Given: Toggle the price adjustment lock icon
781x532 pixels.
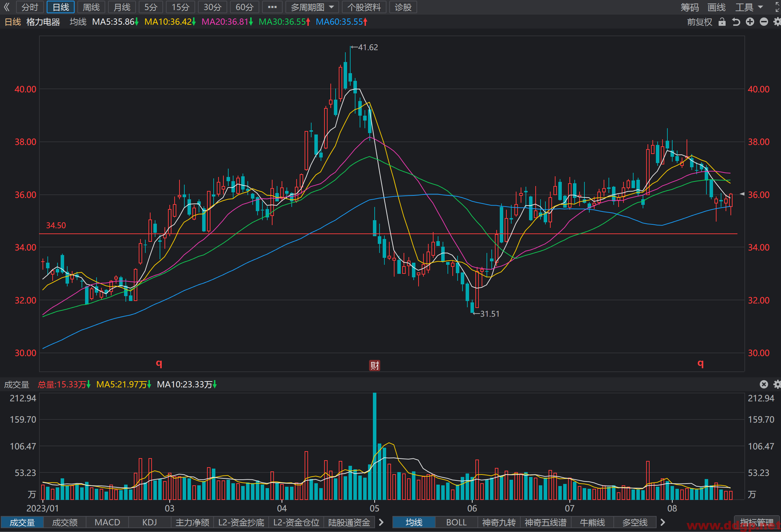Looking at the screenshot, I should [x=722, y=22].
